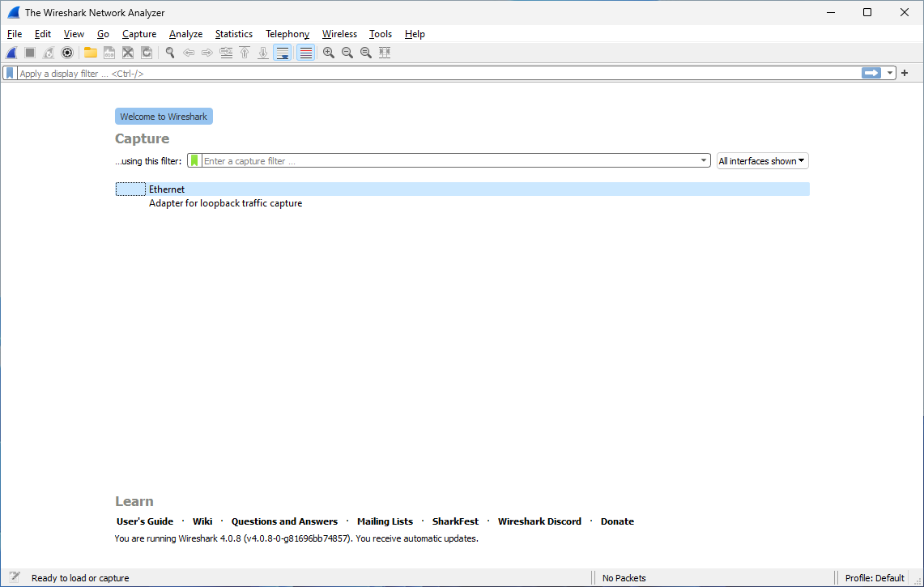Click Ready to load or capture status

(x=80, y=578)
